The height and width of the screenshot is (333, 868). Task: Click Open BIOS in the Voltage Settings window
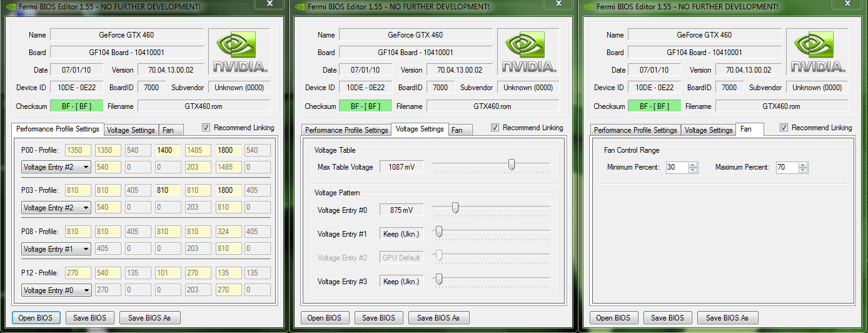pos(325,318)
